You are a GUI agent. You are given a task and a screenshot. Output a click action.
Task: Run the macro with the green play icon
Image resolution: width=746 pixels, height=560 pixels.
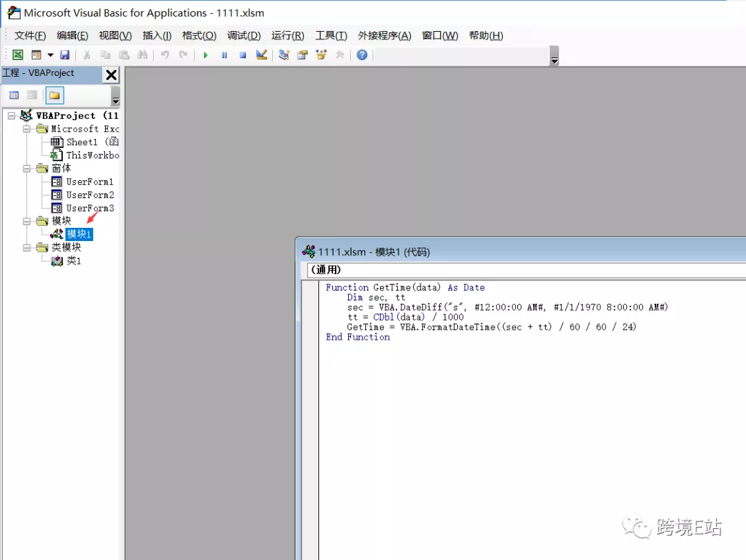point(206,55)
